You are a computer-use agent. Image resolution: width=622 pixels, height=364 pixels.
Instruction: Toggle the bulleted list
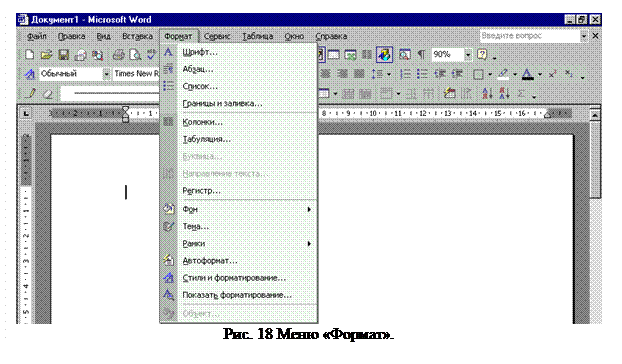point(422,74)
